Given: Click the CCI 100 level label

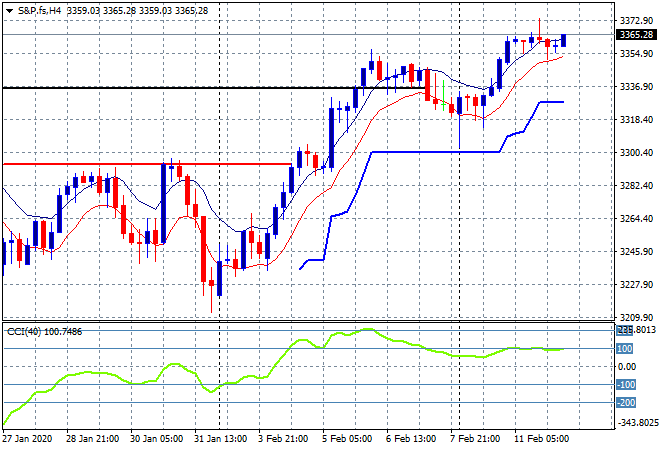Looking at the screenshot, I should (625, 349).
